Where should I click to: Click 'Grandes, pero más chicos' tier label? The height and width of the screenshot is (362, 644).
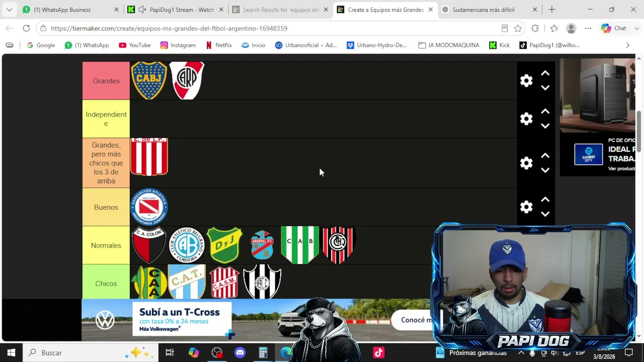(x=106, y=163)
